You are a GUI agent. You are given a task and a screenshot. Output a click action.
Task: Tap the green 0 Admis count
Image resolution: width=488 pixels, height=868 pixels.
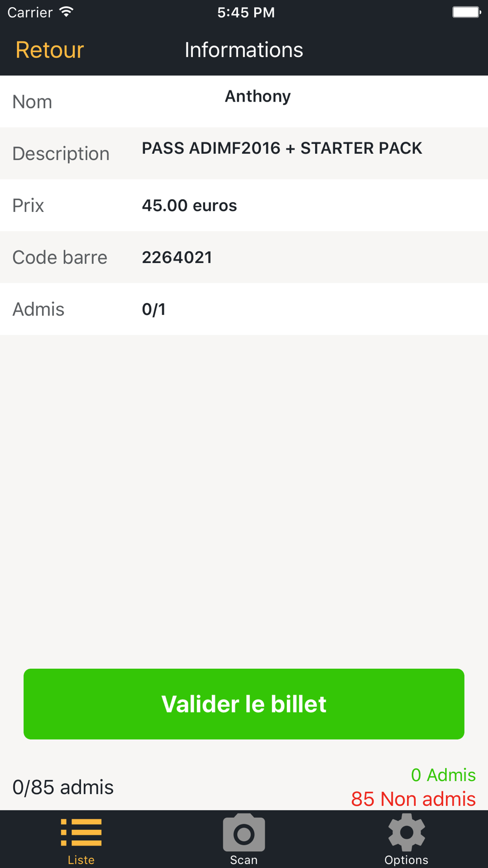click(x=443, y=775)
